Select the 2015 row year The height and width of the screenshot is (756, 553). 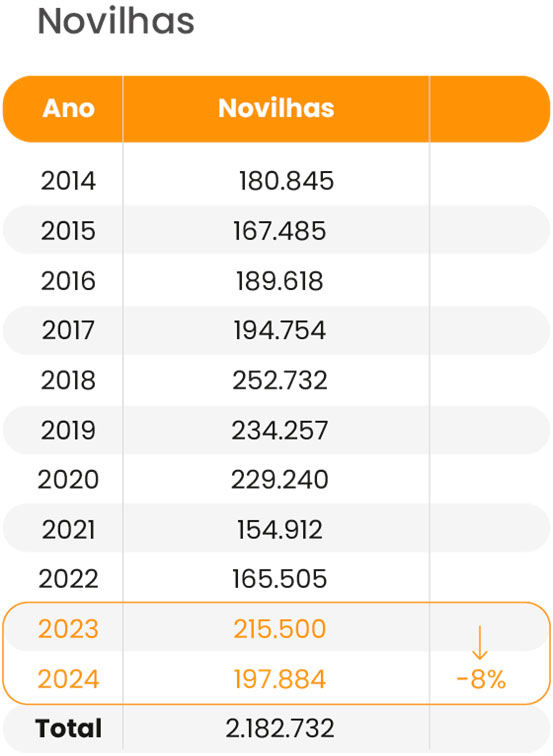pyautogui.click(x=68, y=230)
